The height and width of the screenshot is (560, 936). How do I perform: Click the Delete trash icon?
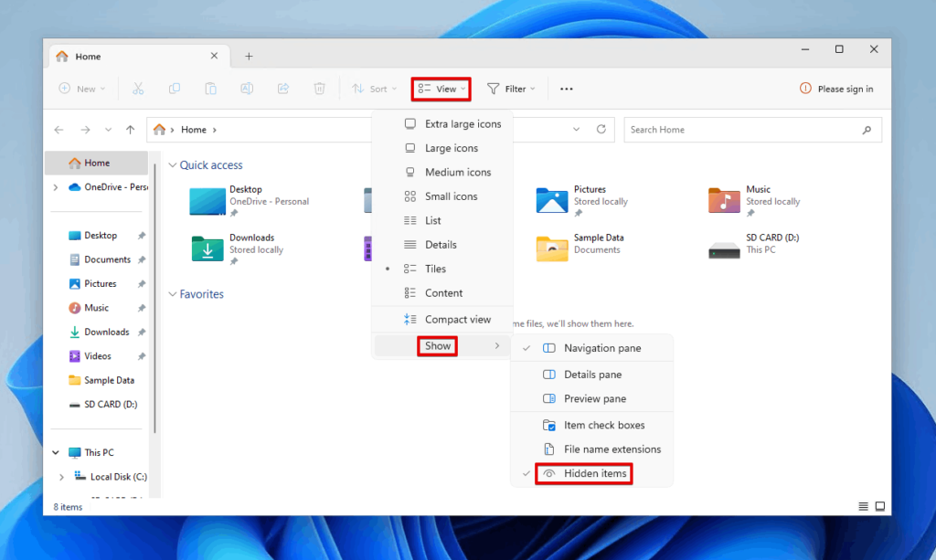319,88
